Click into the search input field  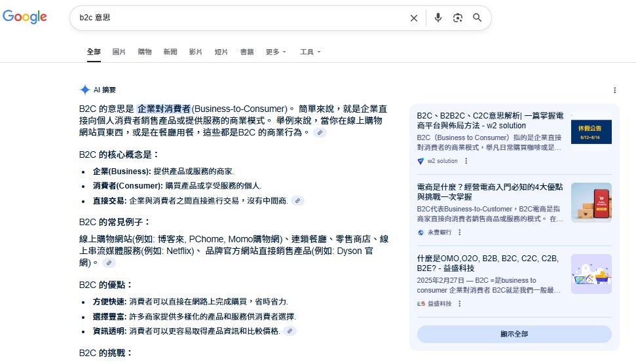(x=236, y=18)
